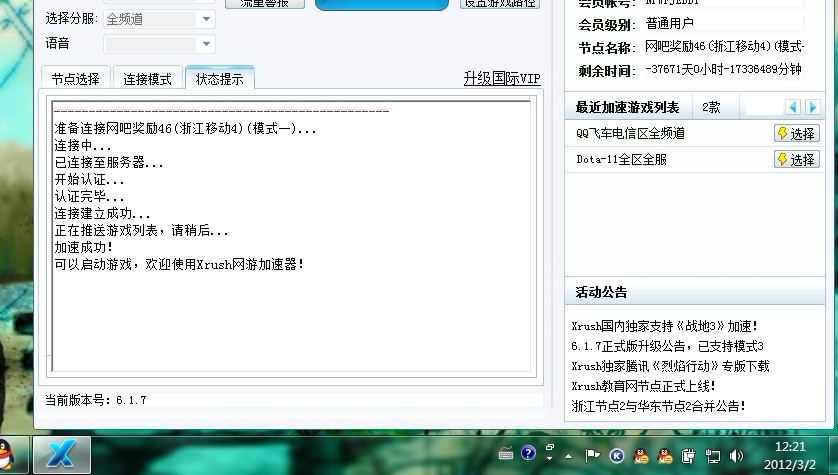The image size is (838, 475).
Task: Open the 浙江节点2与华东节点2合并公告 announcement
Action: 658,406
